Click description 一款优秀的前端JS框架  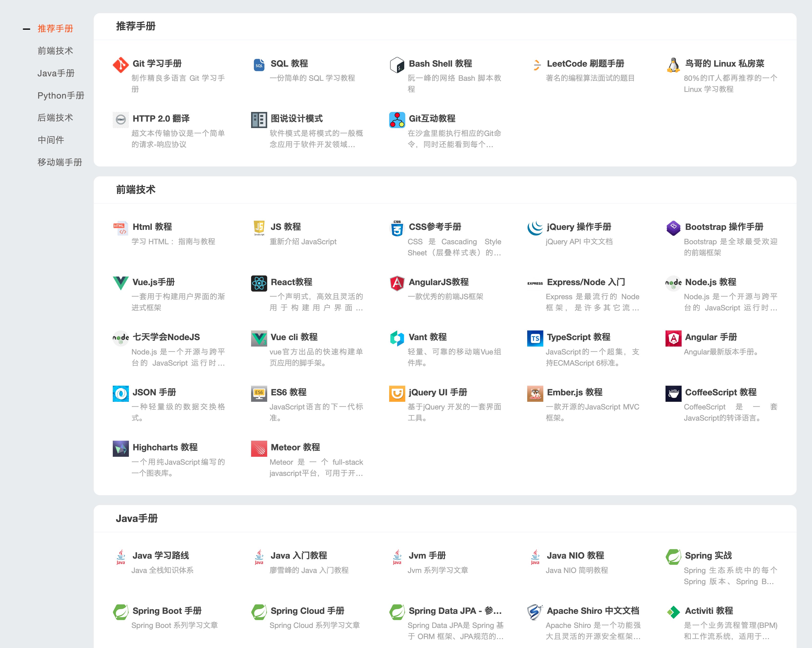click(x=446, y=297)
